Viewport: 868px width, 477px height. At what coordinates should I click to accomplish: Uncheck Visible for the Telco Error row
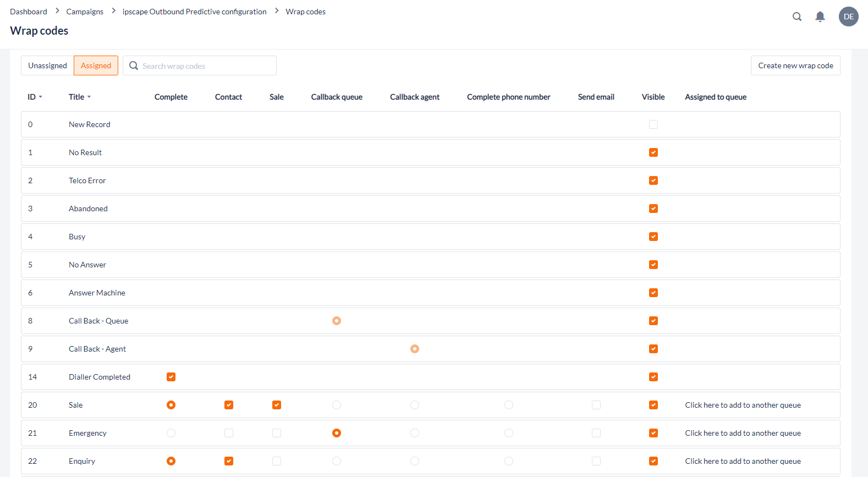653,180
